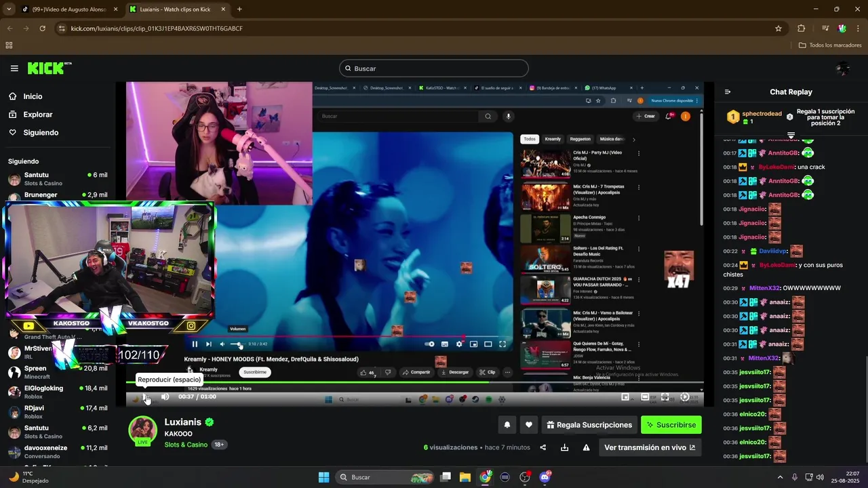Open a new browser tab
This screenshot has width=868, height=488.
[x=239, y=9]
